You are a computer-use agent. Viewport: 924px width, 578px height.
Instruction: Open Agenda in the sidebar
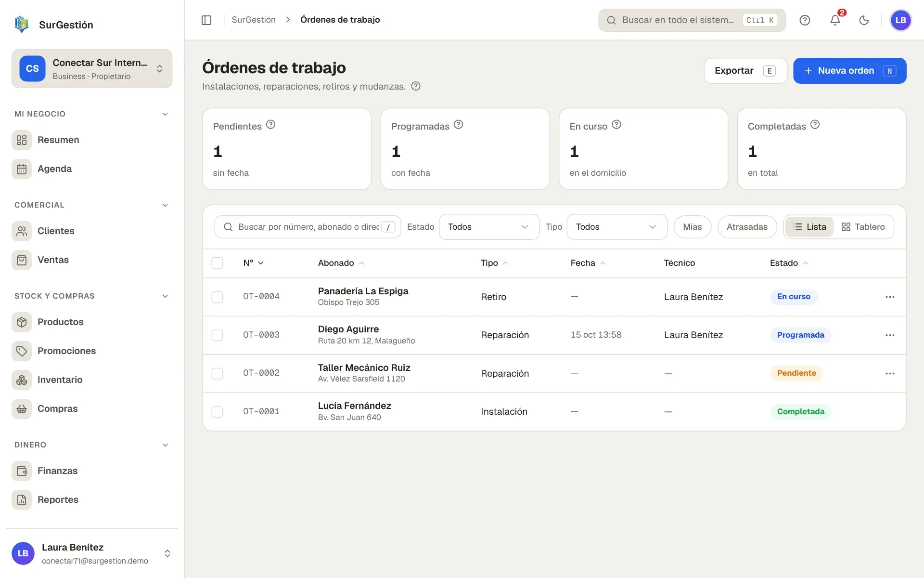tap(92, 169)
